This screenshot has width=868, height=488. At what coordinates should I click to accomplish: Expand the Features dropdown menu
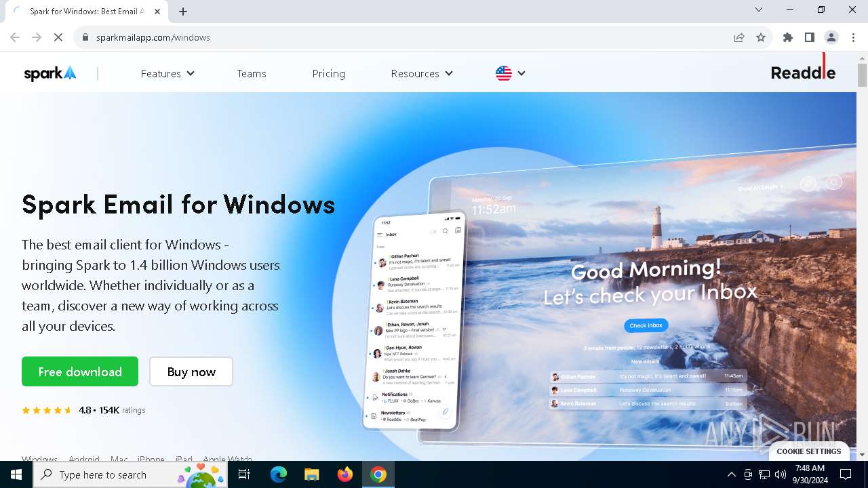coord(167,73)
